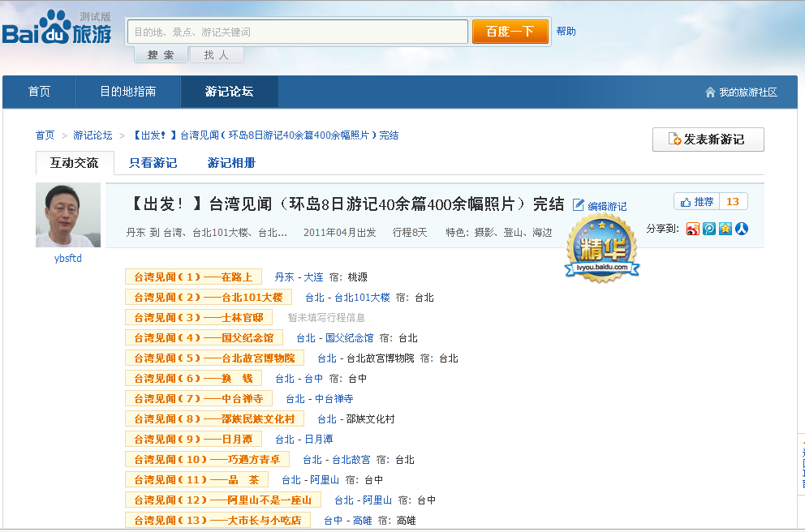The height and width of the screenshot is (532, 805).
Task: Click the 发表新游记 button
Action: [708, 139]
